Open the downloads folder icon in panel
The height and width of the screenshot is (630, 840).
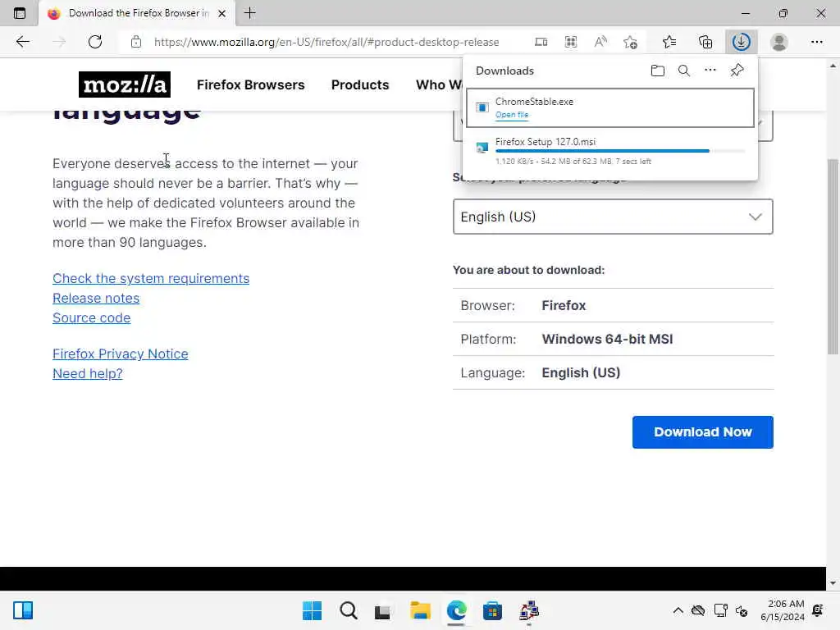coord(658,71)
